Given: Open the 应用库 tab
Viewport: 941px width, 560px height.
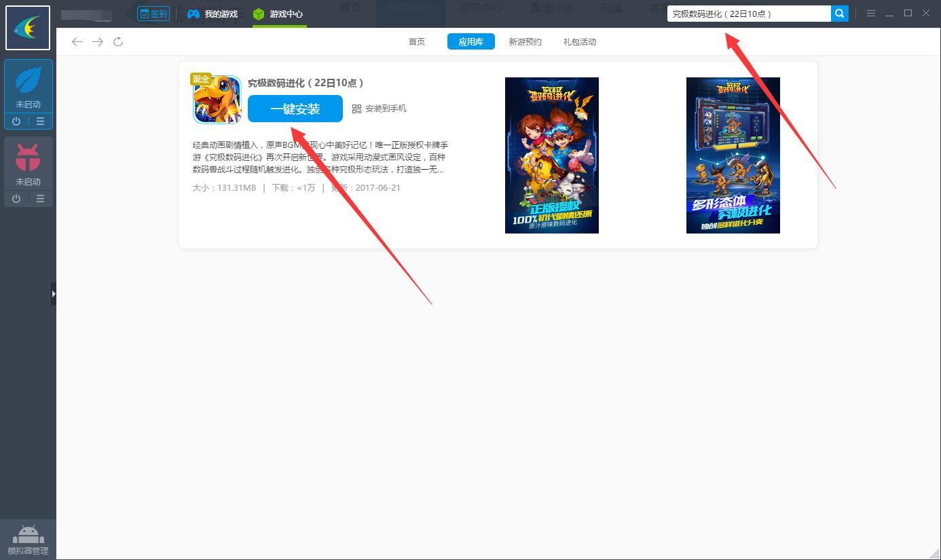Looking at the screenshot, I should [x=471, y=42].
